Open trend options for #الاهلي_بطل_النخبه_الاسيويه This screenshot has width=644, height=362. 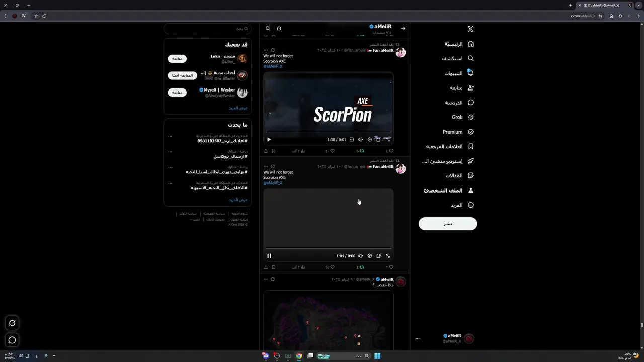point(170,183)
